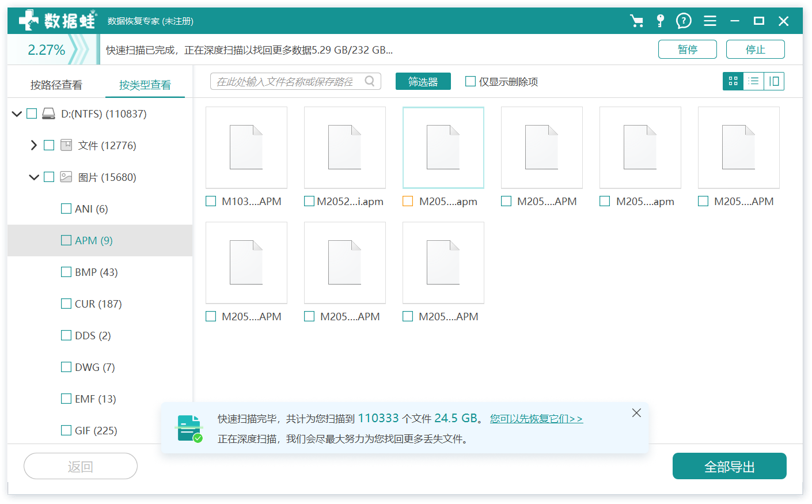
Task: Select the DDS (2) type row
Action: click(100, 335)
